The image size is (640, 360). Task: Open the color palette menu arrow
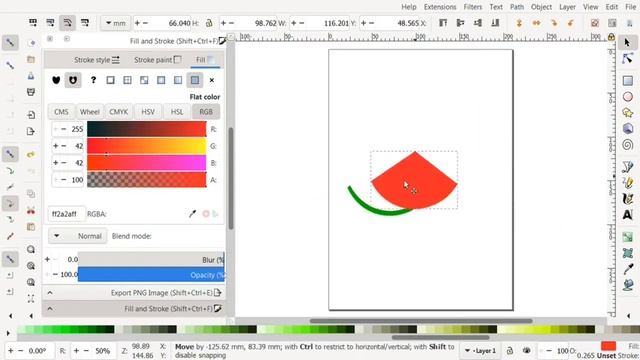(8, 333)
